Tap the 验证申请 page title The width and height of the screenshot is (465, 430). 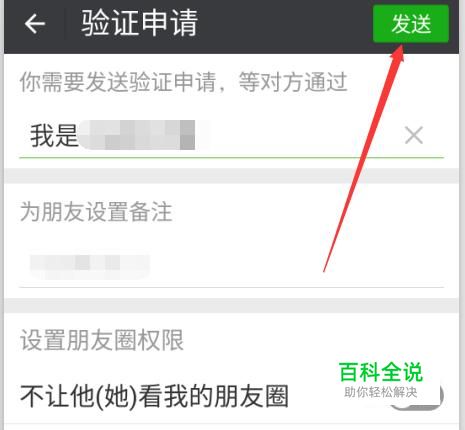[x=140, y=23]
